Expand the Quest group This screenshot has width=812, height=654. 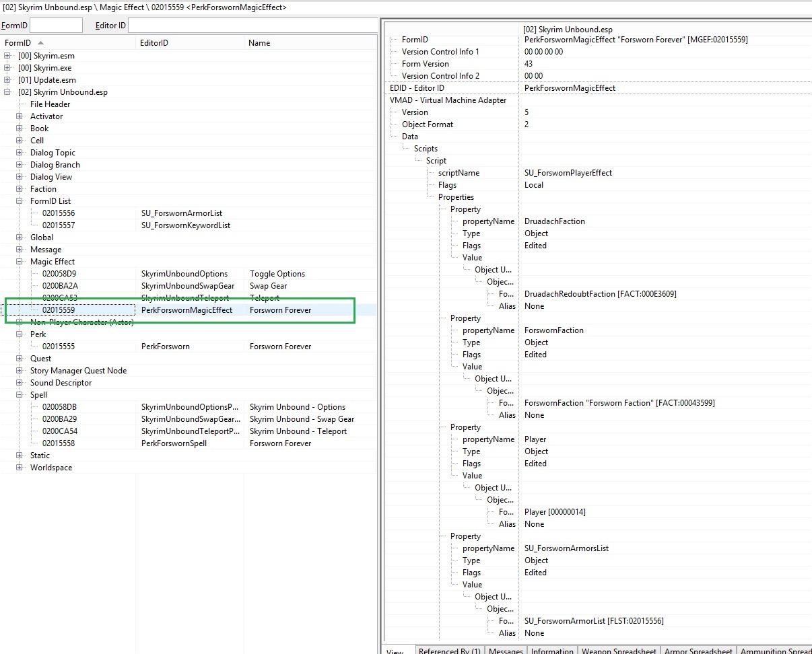[x=20, y=359]
